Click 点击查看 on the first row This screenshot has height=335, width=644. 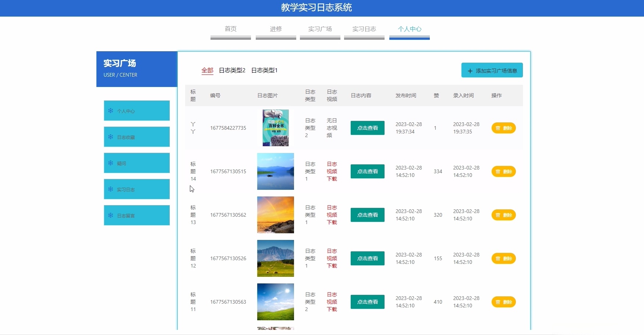point(367,128)
